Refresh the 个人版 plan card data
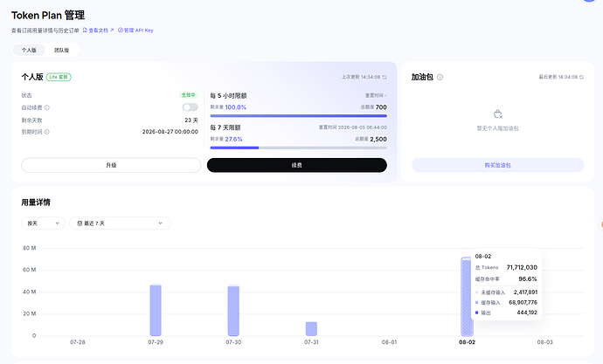This screenshot has height=364, width=603. point(385,77)
